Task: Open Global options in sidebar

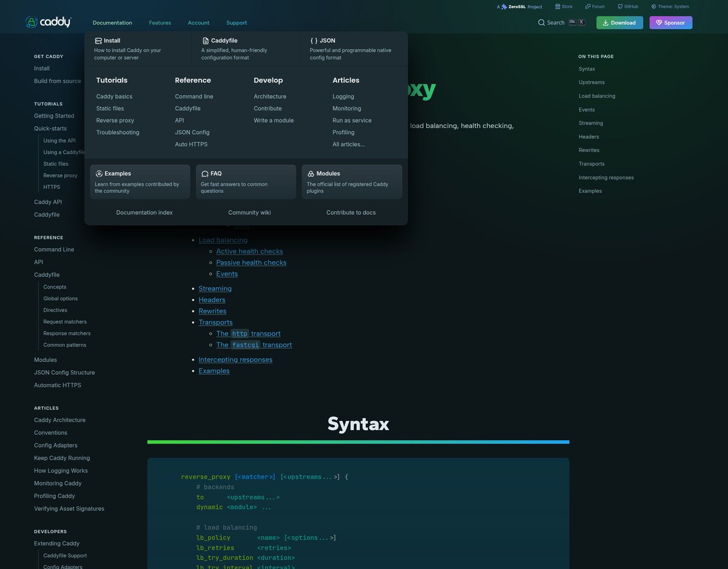Action: coord(61,298)
